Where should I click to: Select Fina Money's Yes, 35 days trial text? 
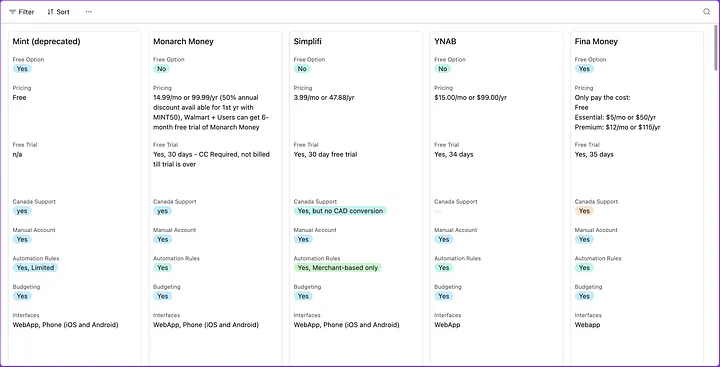(594, 154)
